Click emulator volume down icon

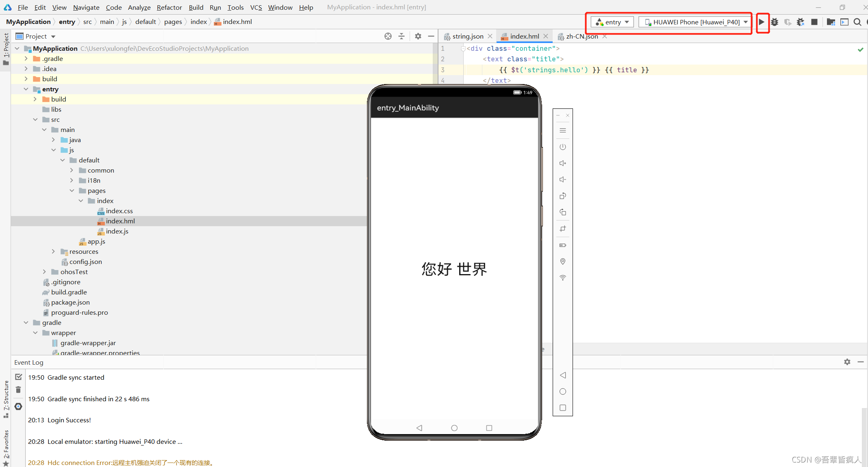tap(563, 179)
